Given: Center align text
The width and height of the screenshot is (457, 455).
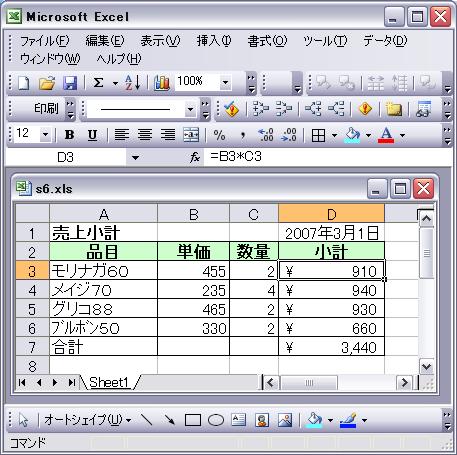Looking at the screenshot, I should 145,135.
